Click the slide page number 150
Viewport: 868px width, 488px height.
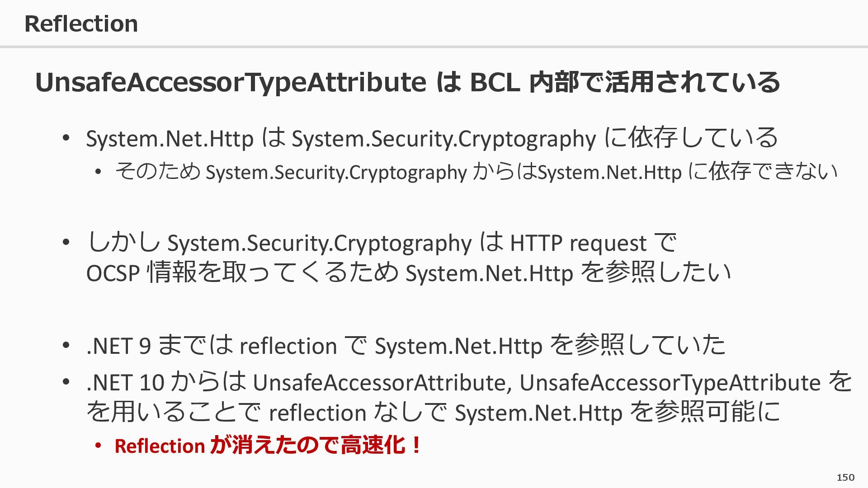[845, 477]
